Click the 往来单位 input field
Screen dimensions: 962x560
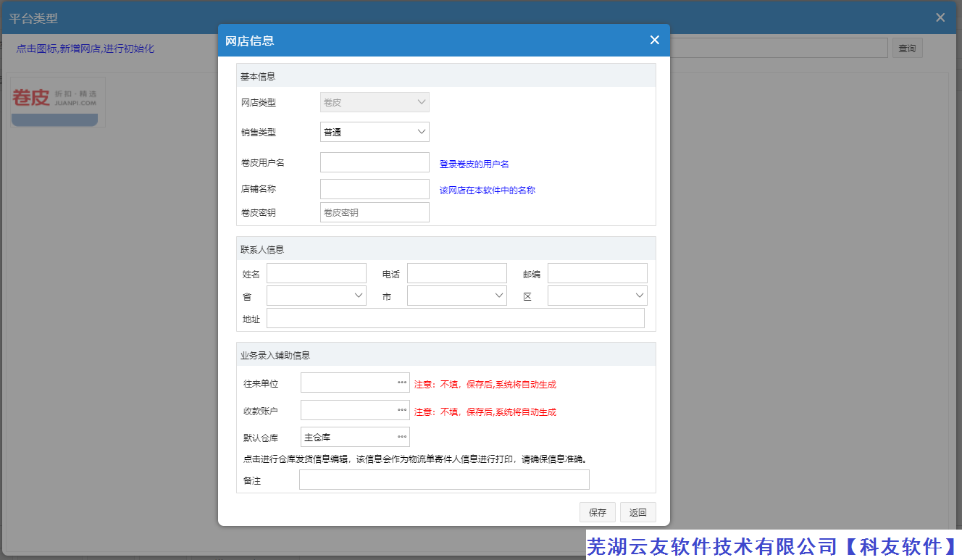click(355, 383)
